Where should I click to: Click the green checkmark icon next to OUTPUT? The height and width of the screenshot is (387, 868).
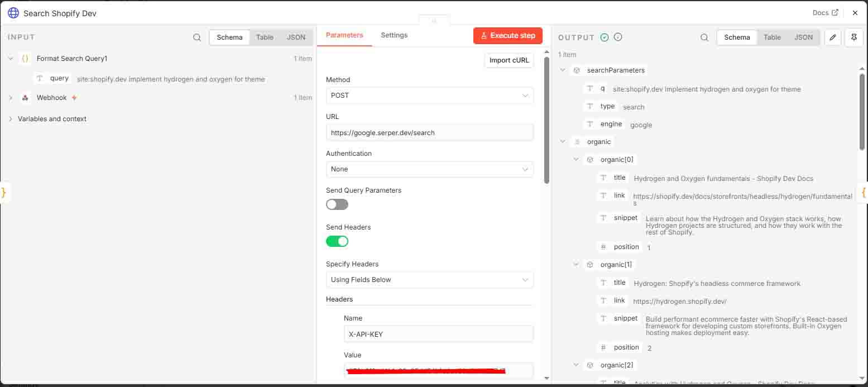[x=605, y=37]
